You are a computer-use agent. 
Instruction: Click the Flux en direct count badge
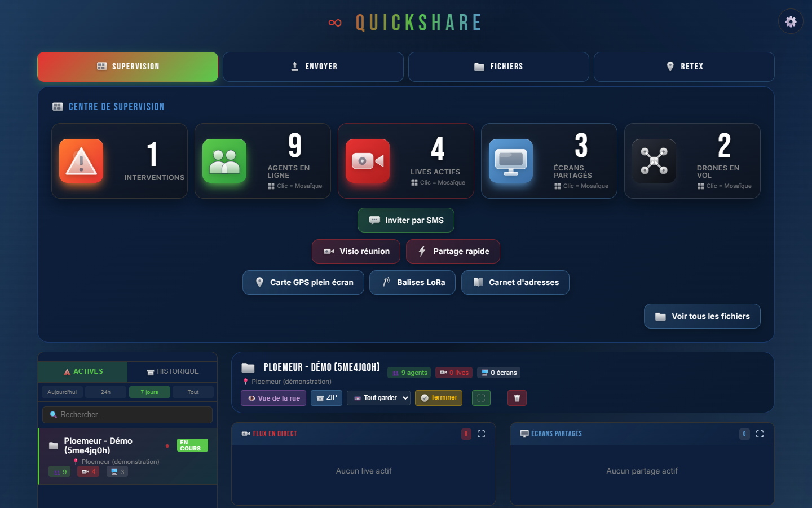466,433
